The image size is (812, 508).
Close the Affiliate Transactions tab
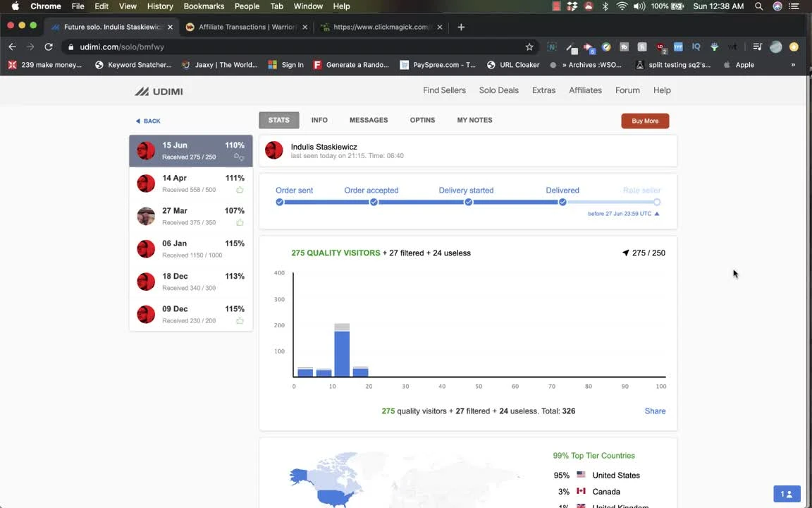pos(305,27)
